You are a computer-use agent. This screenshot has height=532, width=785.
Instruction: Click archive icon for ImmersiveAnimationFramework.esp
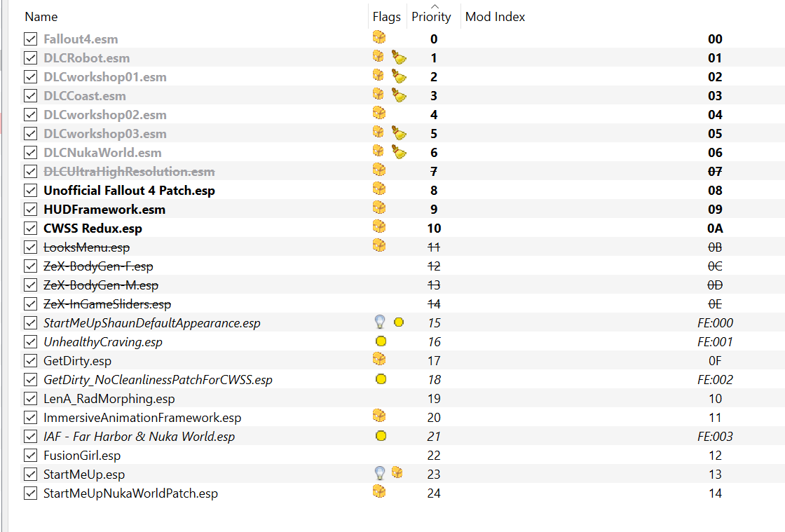(379, 416)
